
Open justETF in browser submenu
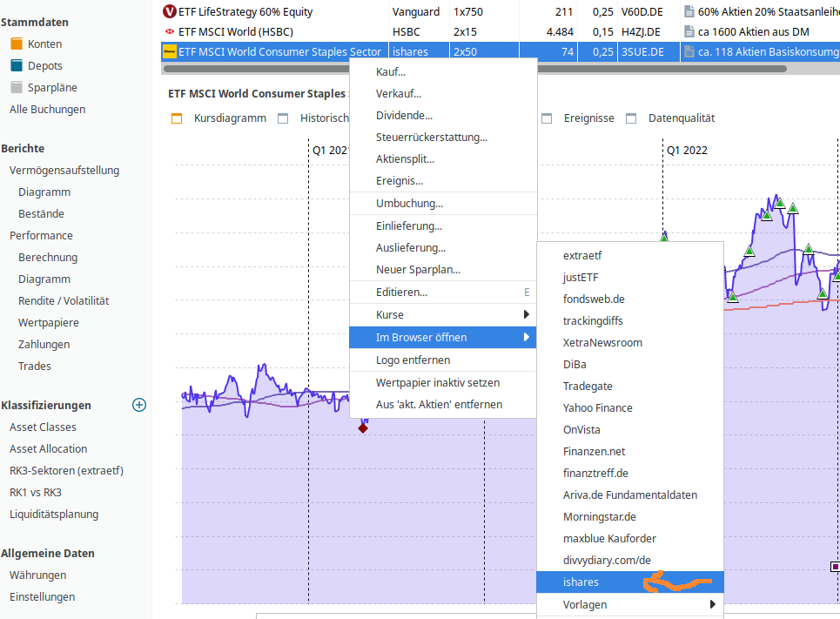pos(630,278)
